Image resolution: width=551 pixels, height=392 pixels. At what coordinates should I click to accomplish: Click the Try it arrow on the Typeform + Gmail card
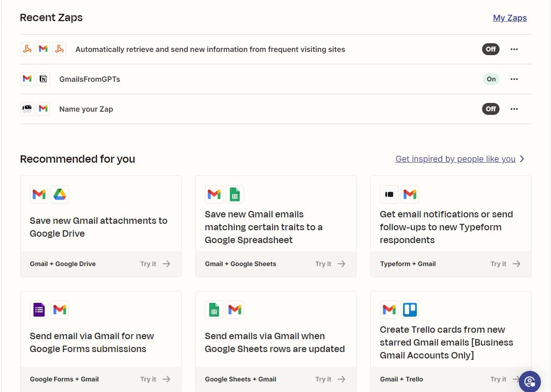[516, 264]
